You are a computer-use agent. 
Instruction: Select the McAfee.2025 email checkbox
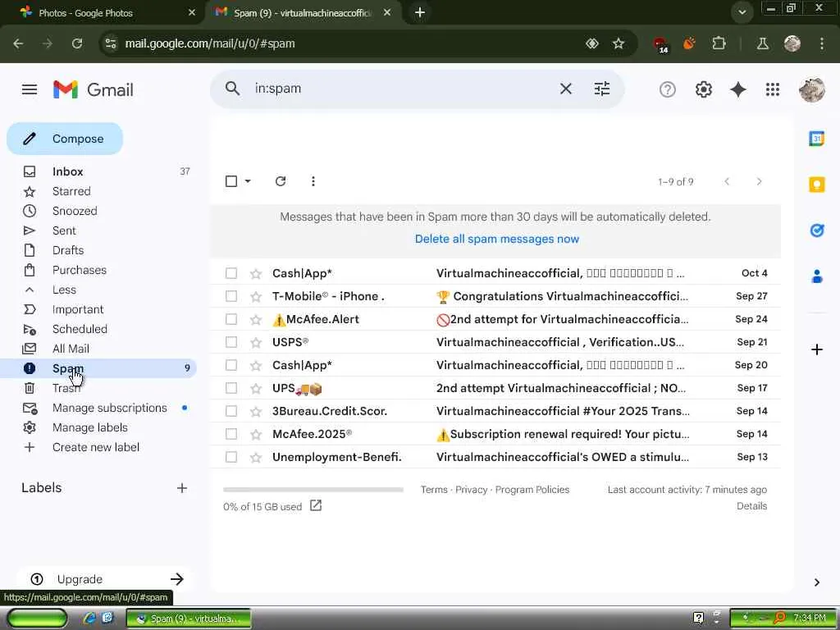pos(231,434)
